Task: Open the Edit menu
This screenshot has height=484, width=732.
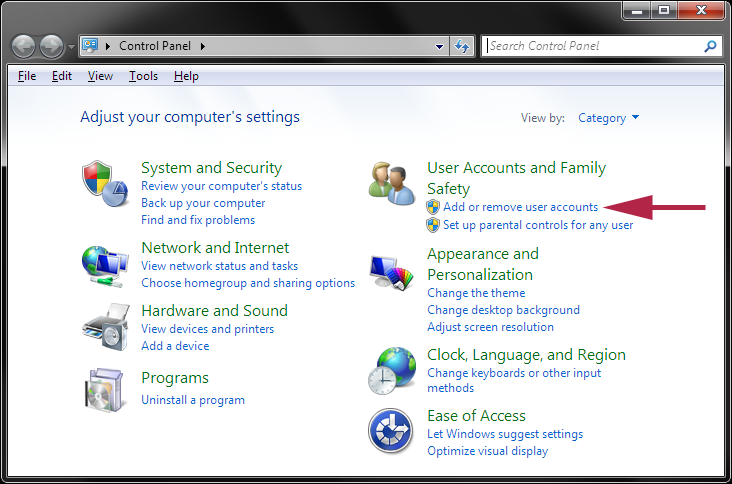Action: click(x=62, y=76)
